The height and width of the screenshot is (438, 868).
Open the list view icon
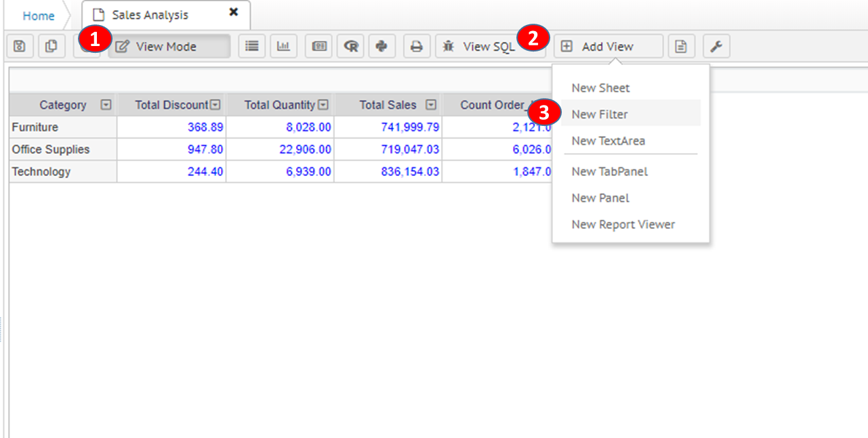(252, 46)
